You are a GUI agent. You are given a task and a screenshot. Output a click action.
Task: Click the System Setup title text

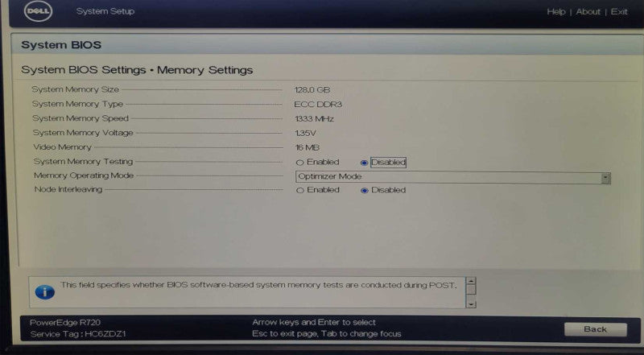[105, 11]
